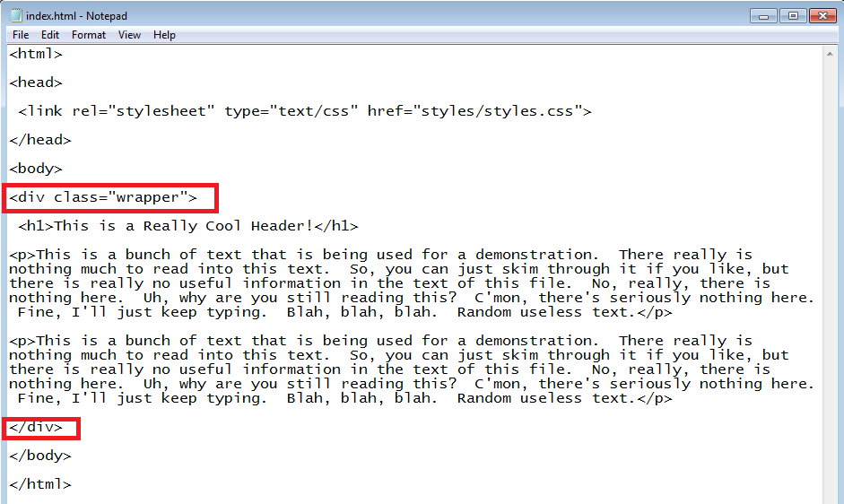The height and width of the screenshot is (504, 844).
Task: Click the <body> opening tag line
Action: click(x=36, y=169)
